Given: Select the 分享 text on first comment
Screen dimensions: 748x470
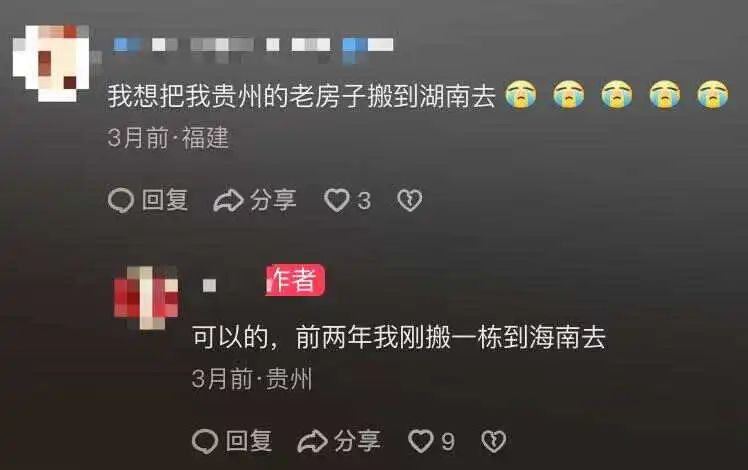Looking at the screenshot, I should (273, 200).
